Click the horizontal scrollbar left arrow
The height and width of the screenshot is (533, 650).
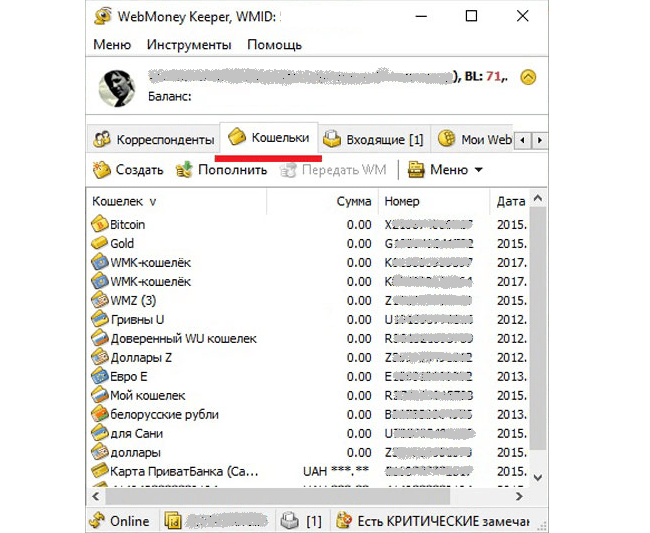tap(96, 496)
